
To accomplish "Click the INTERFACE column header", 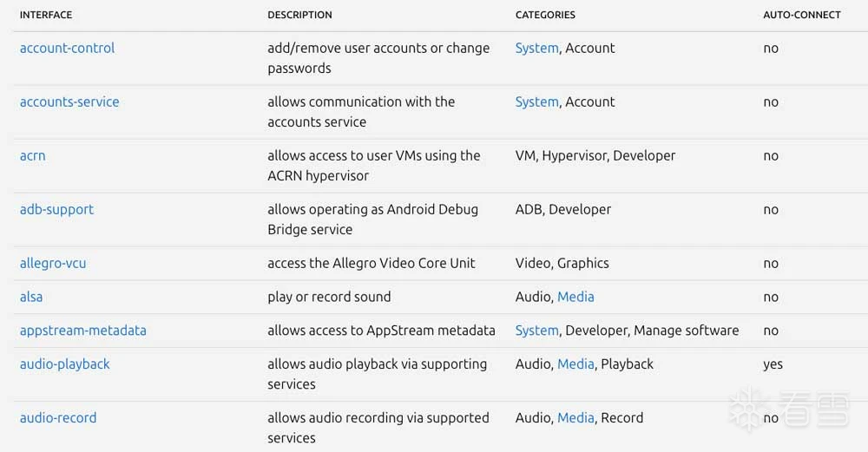I will click(x=46, y=15).
